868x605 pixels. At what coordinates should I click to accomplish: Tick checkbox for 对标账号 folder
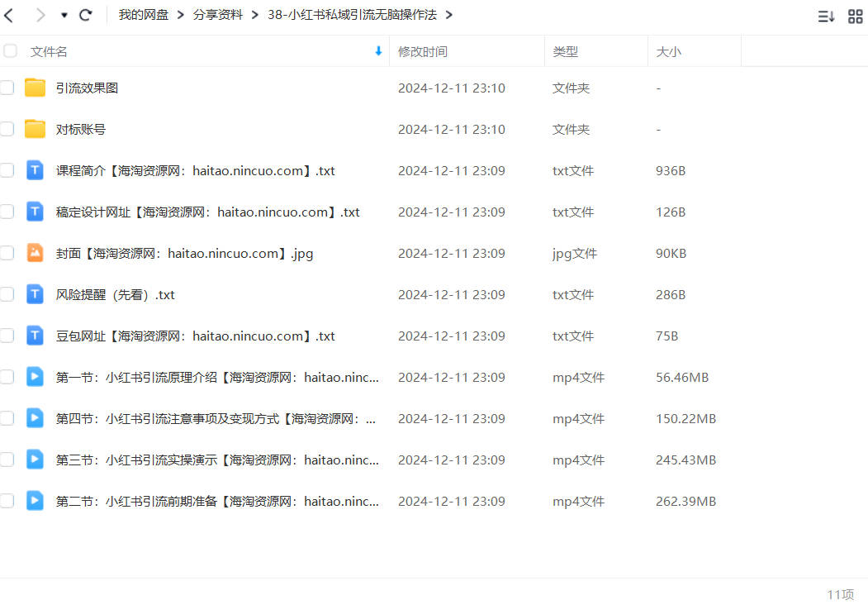click(x=7, y=129)
